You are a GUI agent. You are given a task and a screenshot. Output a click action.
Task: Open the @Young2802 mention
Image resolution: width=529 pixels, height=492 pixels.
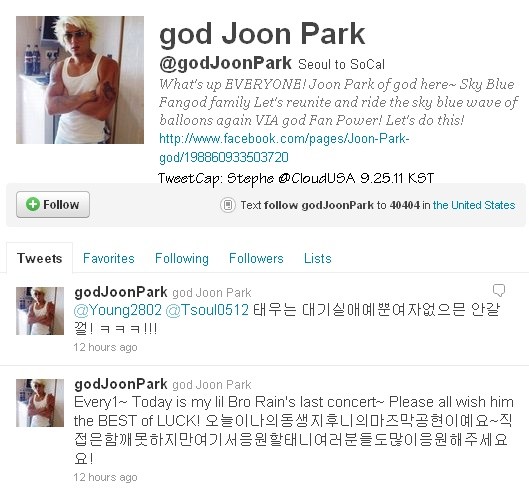coord(117,310)
